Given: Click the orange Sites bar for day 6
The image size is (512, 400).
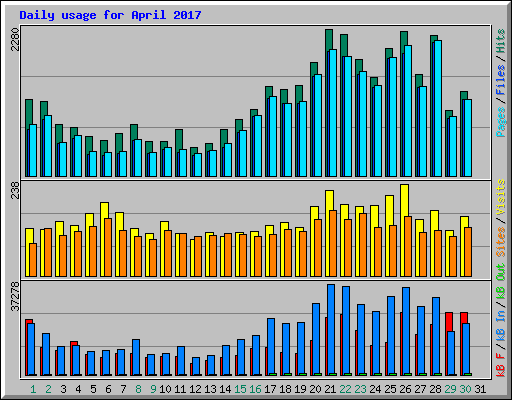Looking at the screenshot, I should click(x=108, y=247).
